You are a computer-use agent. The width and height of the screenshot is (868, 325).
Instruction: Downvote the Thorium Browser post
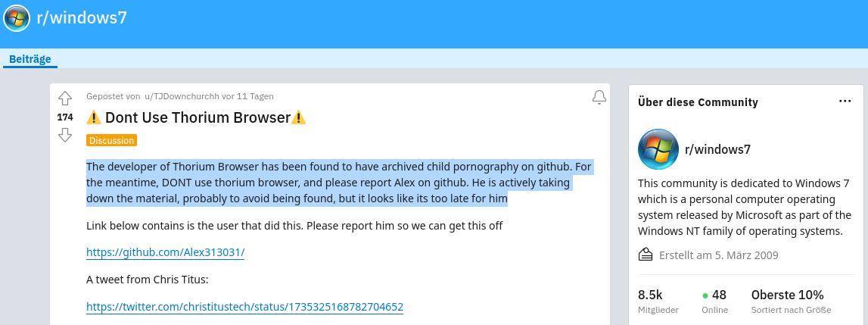(x=65, y=135)
